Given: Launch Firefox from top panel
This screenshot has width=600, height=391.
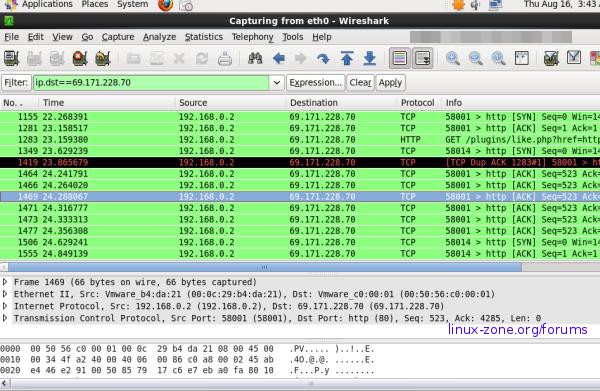Looking at the screenshot, I should pyautogui.click(x=165, y=5).
